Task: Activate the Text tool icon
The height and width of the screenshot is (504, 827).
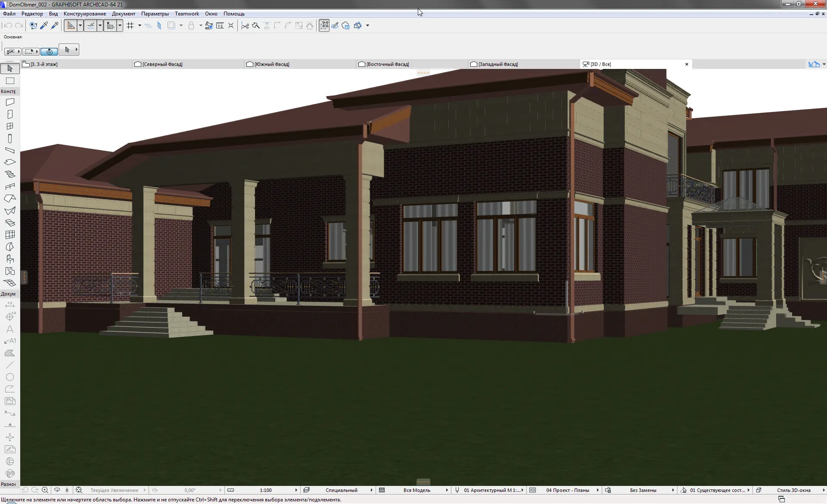Action: (x=10, y=329)
